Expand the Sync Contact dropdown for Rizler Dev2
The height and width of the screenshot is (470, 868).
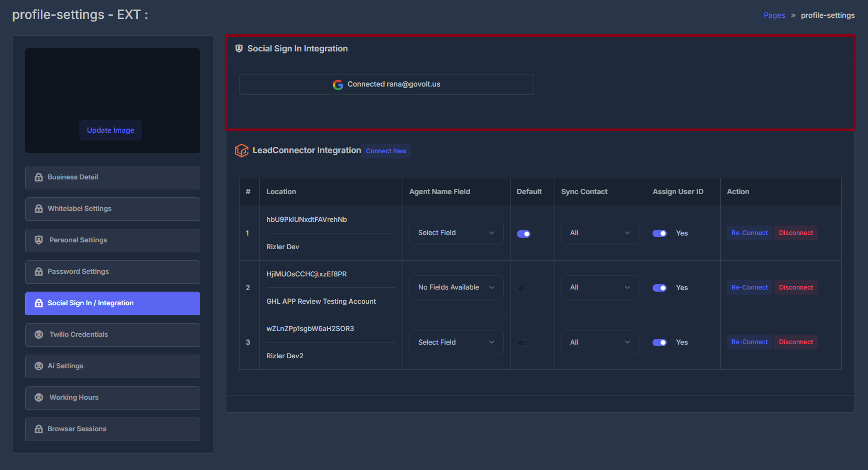600,343
